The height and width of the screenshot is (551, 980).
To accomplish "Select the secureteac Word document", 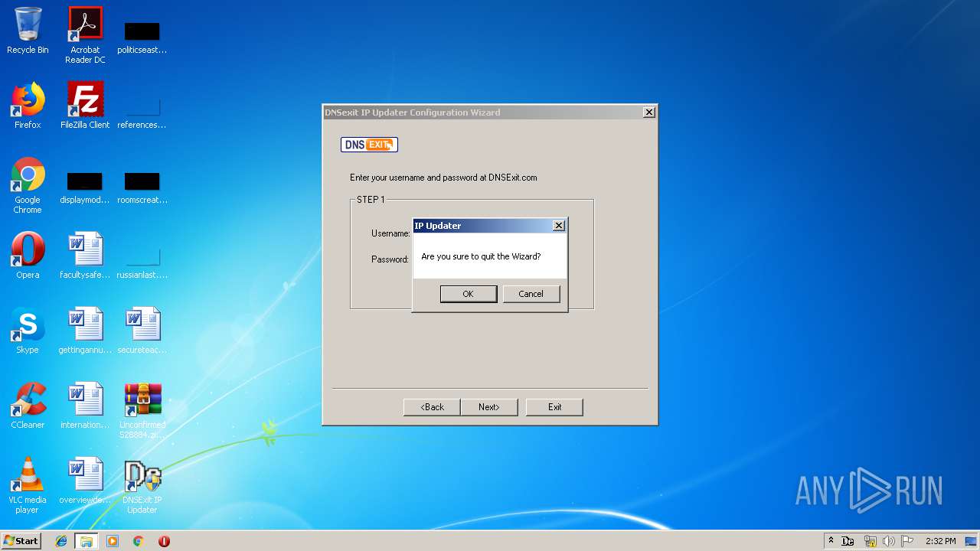I will [142, 331].
